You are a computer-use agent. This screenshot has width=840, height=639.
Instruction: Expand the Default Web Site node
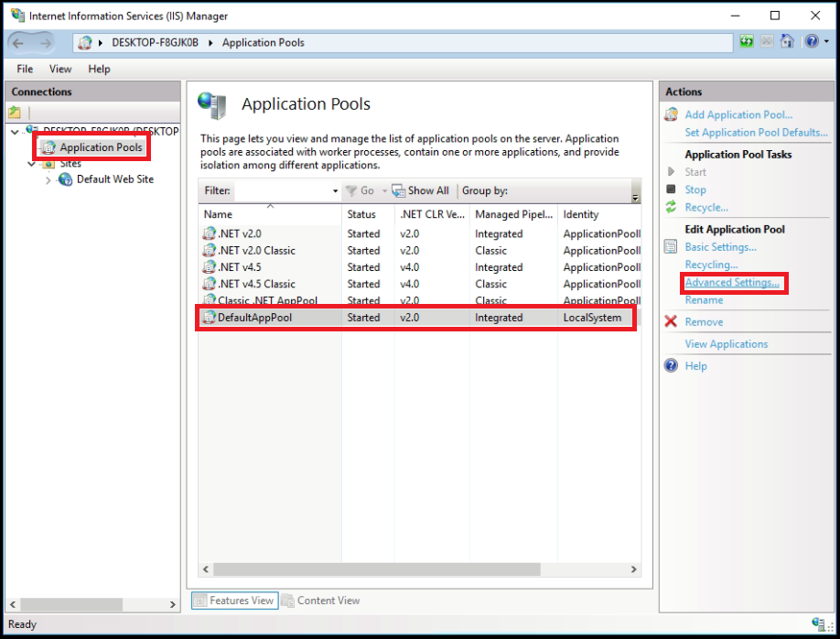pyautogui.click(x=48, y=180)
